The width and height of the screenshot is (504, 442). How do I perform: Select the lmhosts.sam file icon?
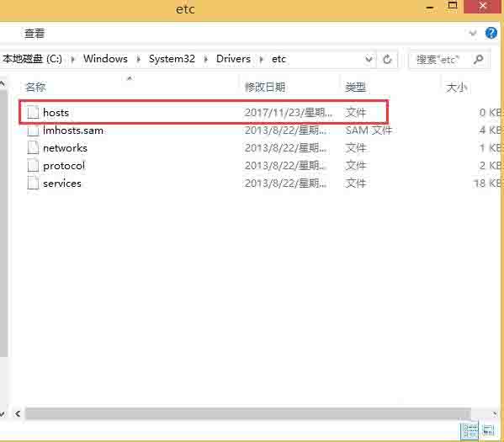[x=33, y=130]
